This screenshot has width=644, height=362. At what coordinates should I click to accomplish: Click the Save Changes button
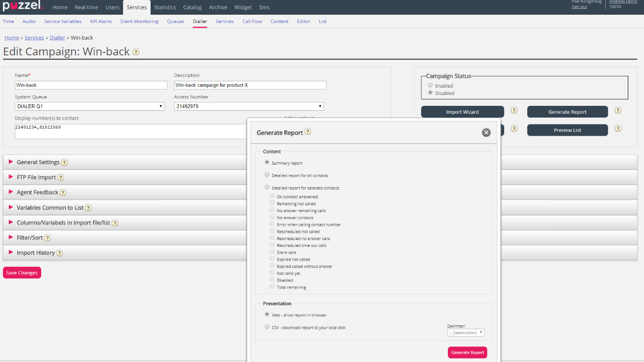point(22,273)
